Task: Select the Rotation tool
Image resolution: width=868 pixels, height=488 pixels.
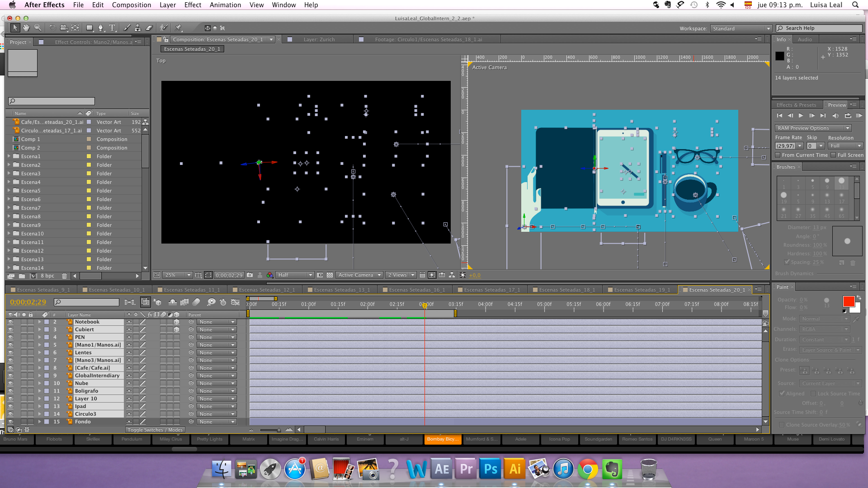Action: click(52, 28)
